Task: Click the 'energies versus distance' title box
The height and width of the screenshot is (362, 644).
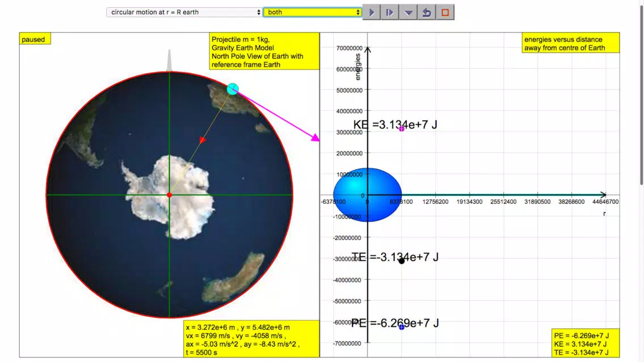Action: click(x=570, y=42)
